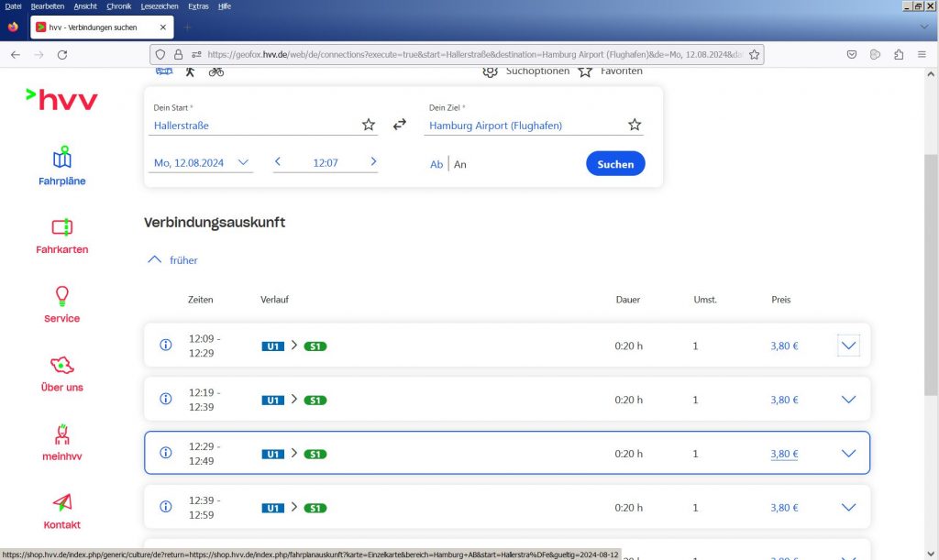Screen dimensions: 939x560
Task: Open the date dropdown Mo, 12.08.2024
Action: [x=202, y=163]
